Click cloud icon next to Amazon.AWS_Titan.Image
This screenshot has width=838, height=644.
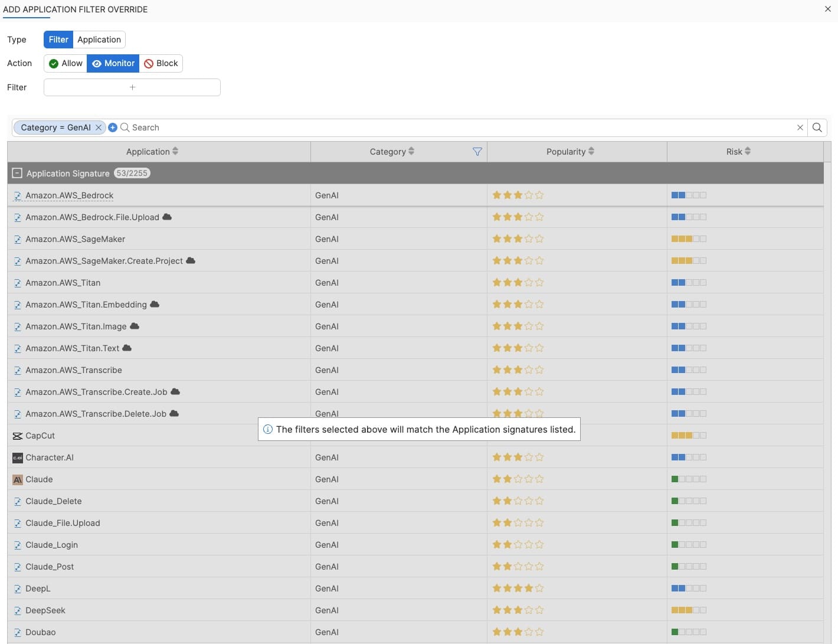point(135,326)
